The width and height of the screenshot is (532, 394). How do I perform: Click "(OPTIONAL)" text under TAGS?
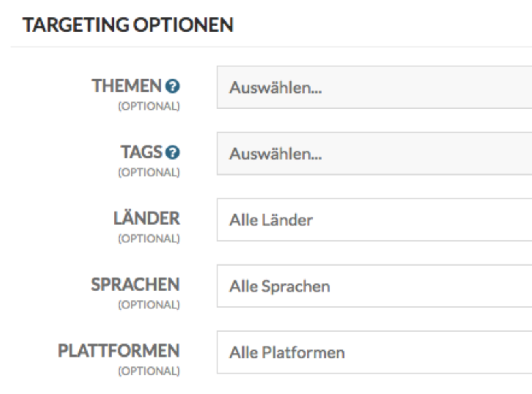click(x=149, y=172)
